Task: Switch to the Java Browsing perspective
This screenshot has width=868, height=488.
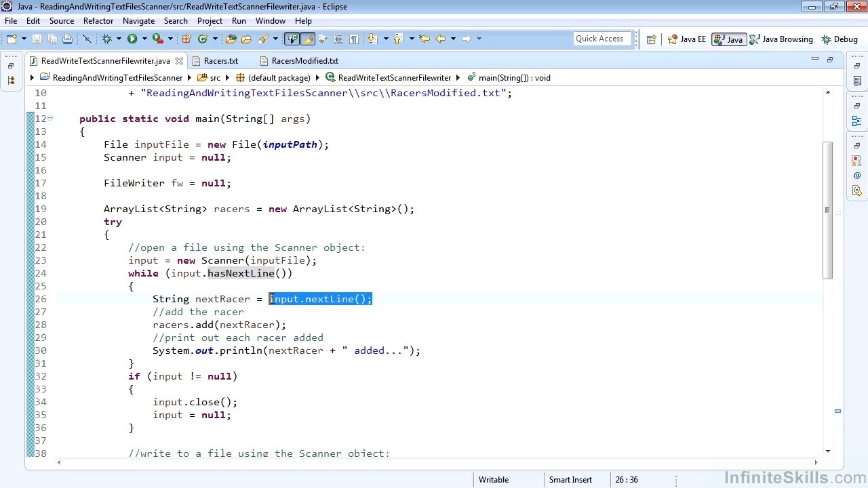Action: coord(781,39)
